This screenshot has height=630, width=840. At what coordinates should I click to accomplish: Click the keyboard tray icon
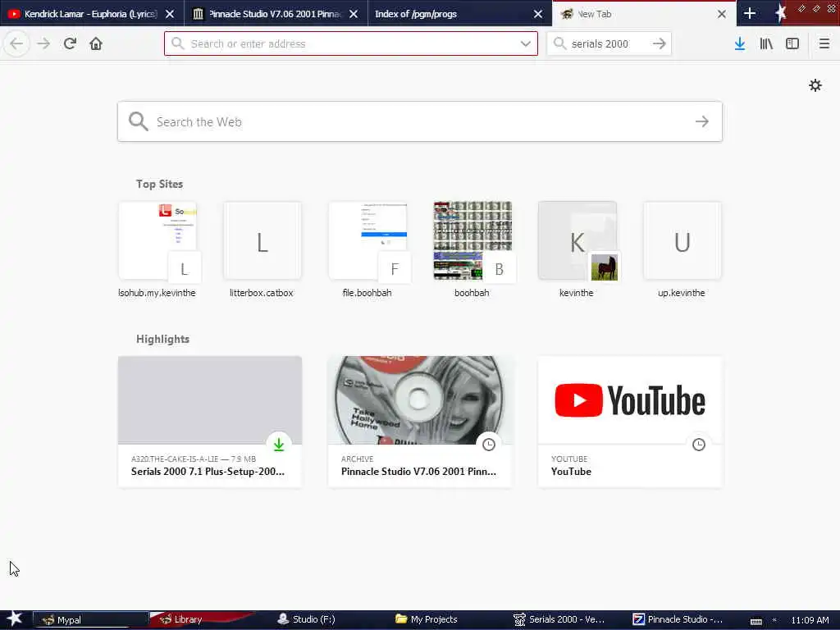756,621
